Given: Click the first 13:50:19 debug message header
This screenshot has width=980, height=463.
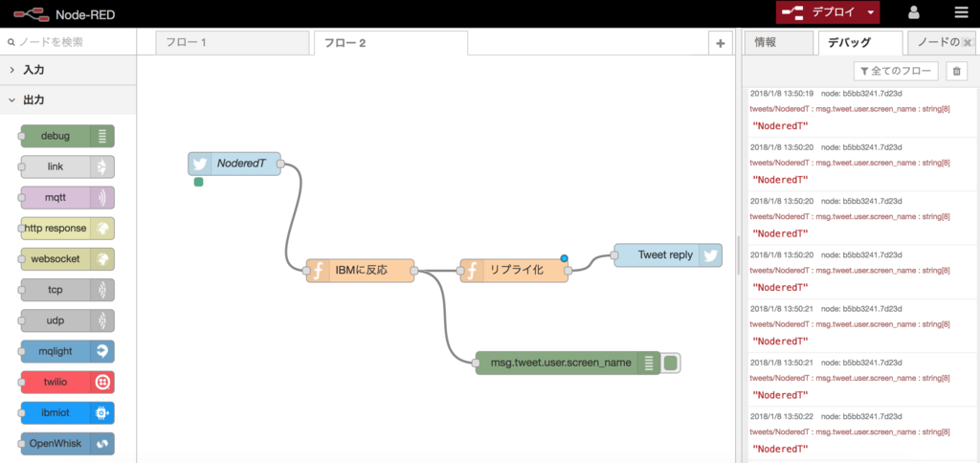Looking at the screenshot, I should point(826,94).
